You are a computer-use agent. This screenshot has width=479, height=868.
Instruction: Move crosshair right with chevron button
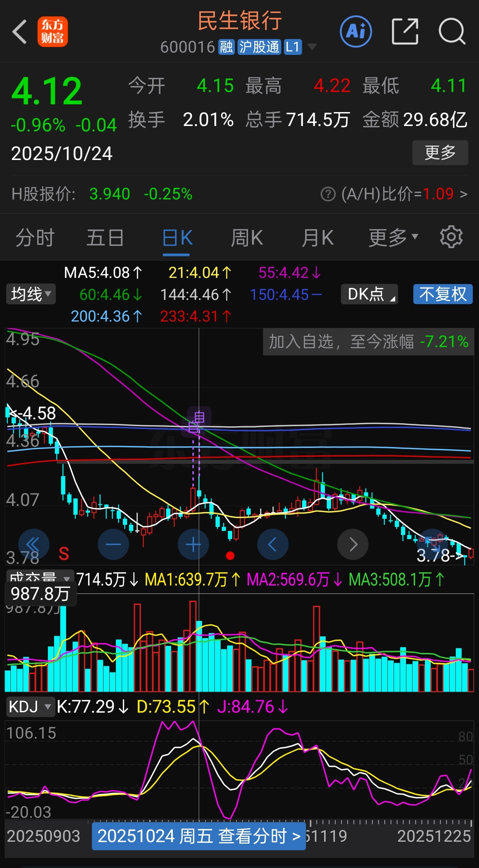353,544
